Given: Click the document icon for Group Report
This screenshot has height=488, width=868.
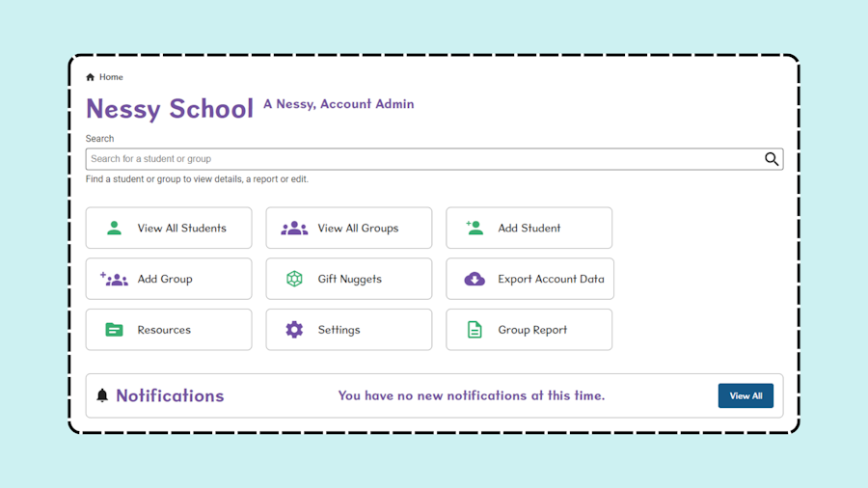Looking at the screenshot, I should [x=475, y=330].
